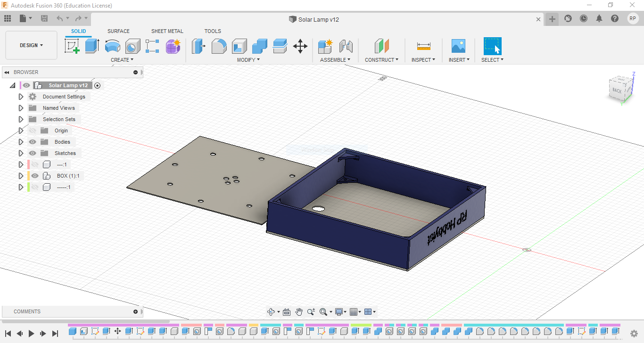Select the Rectangular Pattern tool
Screen dimensions: 644x343
[153, 46]
